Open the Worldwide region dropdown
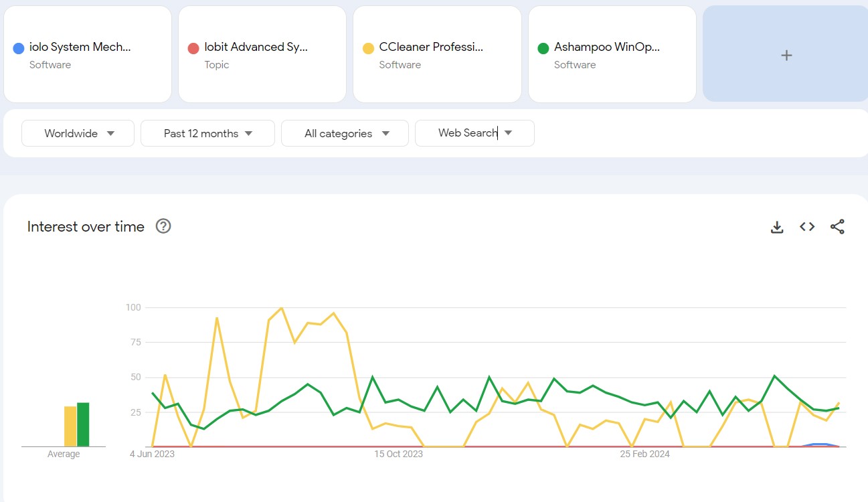Screen dimensions: 868x502 pyautogui.click(x=78, y=133)
